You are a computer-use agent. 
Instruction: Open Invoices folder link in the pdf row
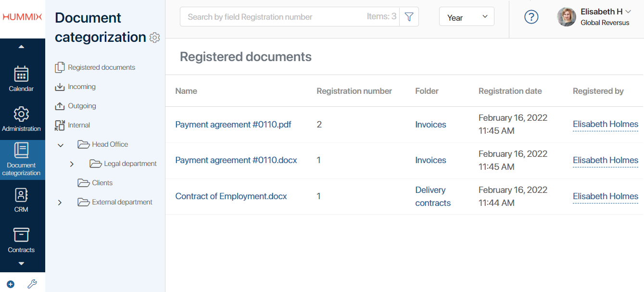pyautogui.click(x=430, y=125)
